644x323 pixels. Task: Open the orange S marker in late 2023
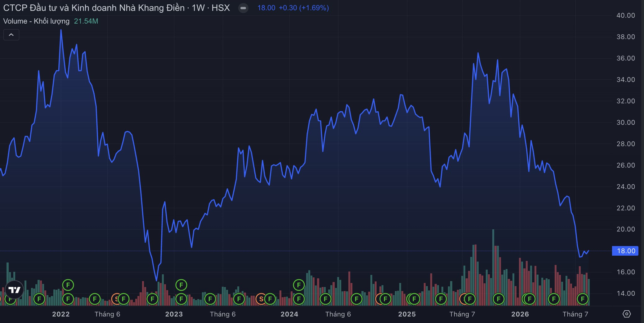(261, 299)
